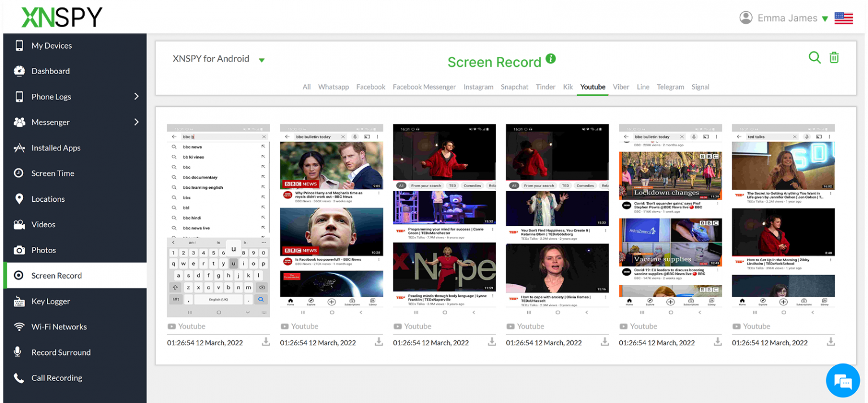Open the Installed Apps page
Viewport: 868px width, 403px height.
pyautogui.click(x=75, y=148)
